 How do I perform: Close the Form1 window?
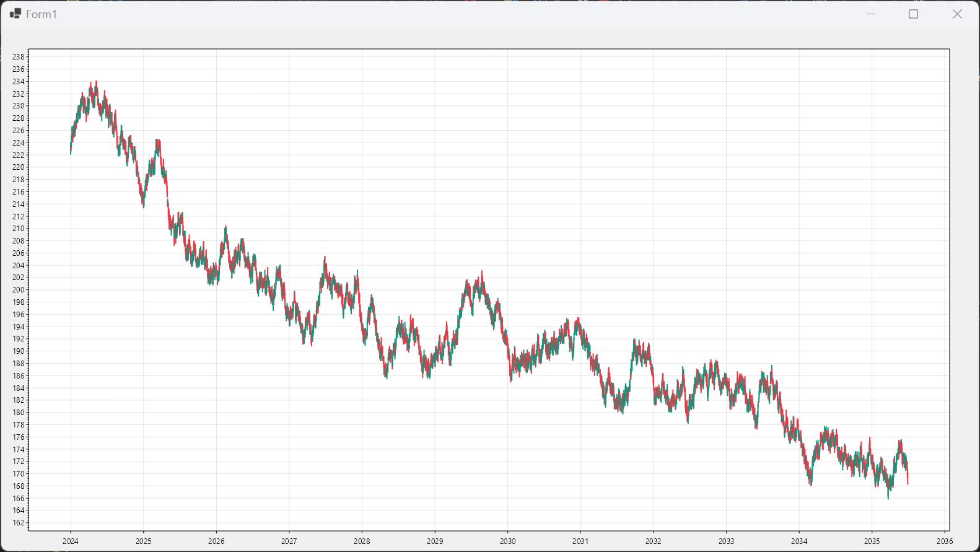click(957, 14)
